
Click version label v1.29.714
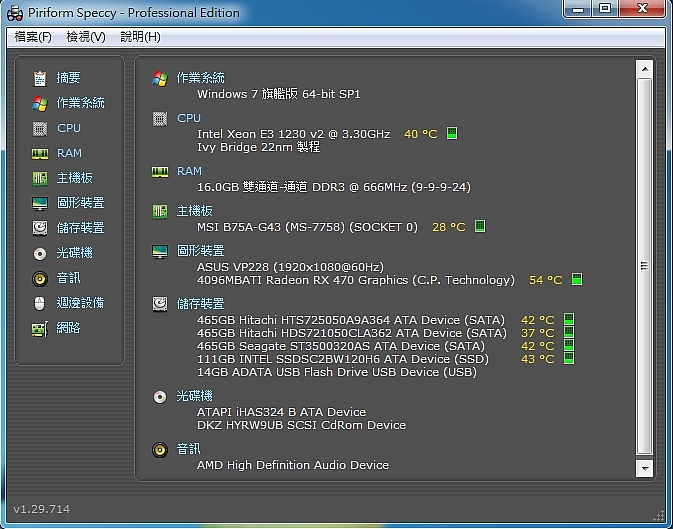point(42,509)
